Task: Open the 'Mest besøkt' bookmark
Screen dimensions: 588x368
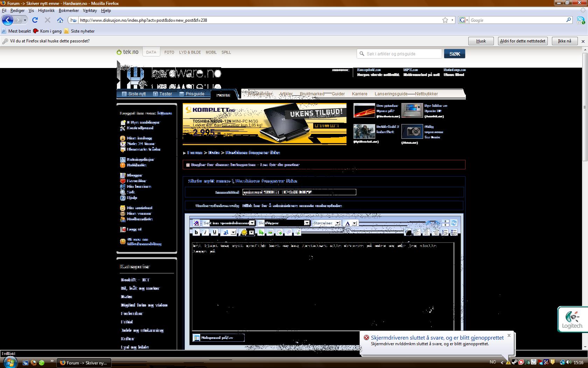Action: [16, 31]
